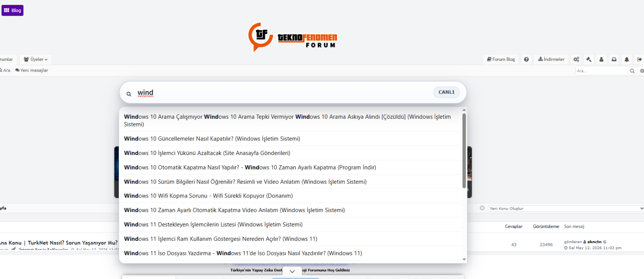644x279 pixels.
Task: Click the suggestions list scrollbar thumb
Action: [x=464, y=151]
